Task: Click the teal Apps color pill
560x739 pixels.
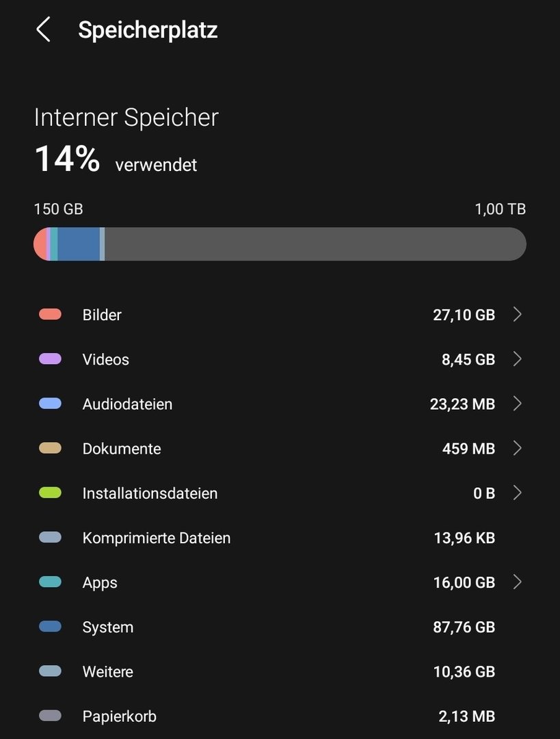Action: coord(50,582)
